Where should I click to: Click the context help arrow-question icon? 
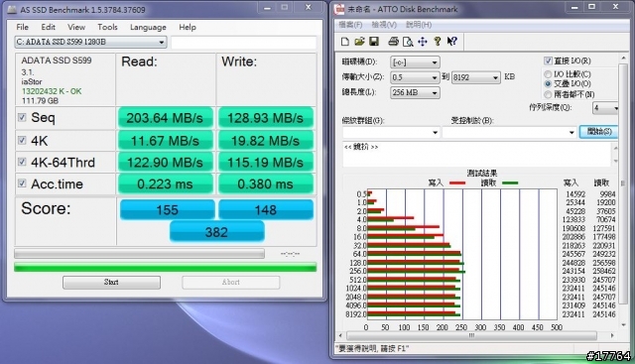452,42
